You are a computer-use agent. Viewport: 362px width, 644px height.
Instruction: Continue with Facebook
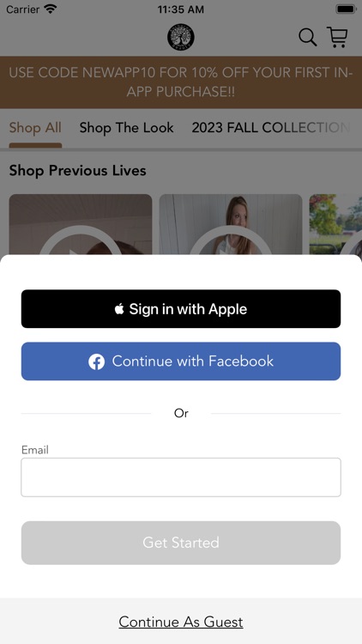(x=181, y=361)
